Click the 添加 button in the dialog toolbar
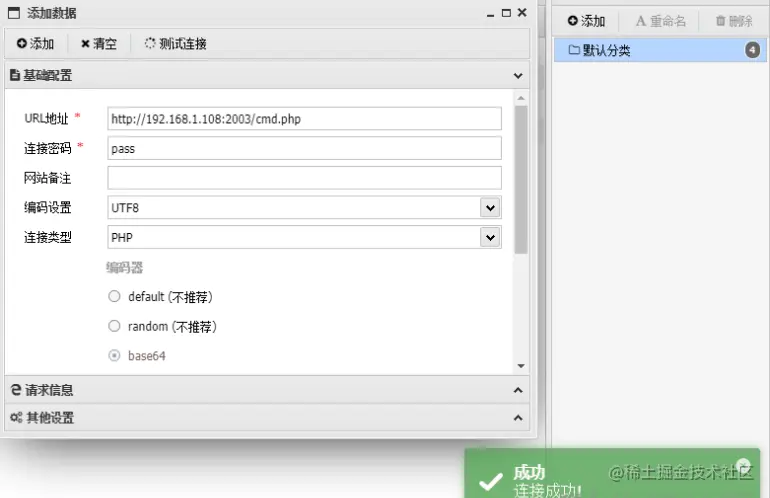Image resolution: width=770 pixels, height=498 pixels. 35,44
